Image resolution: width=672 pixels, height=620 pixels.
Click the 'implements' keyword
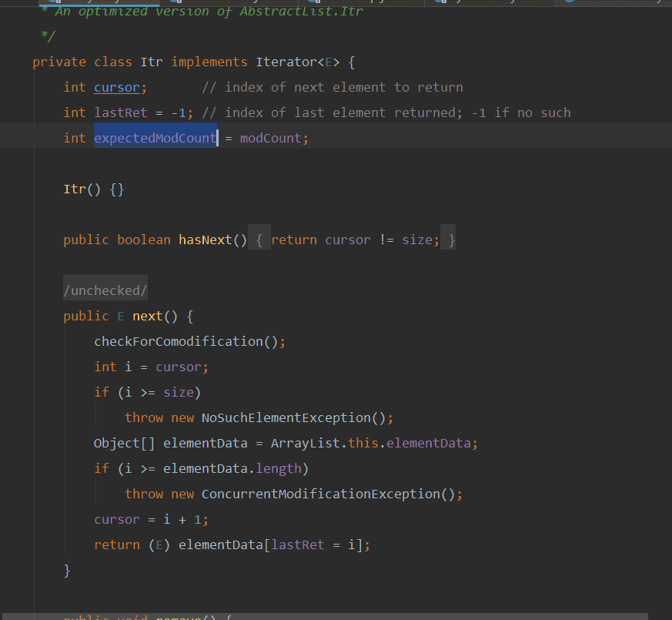point(209,62)
